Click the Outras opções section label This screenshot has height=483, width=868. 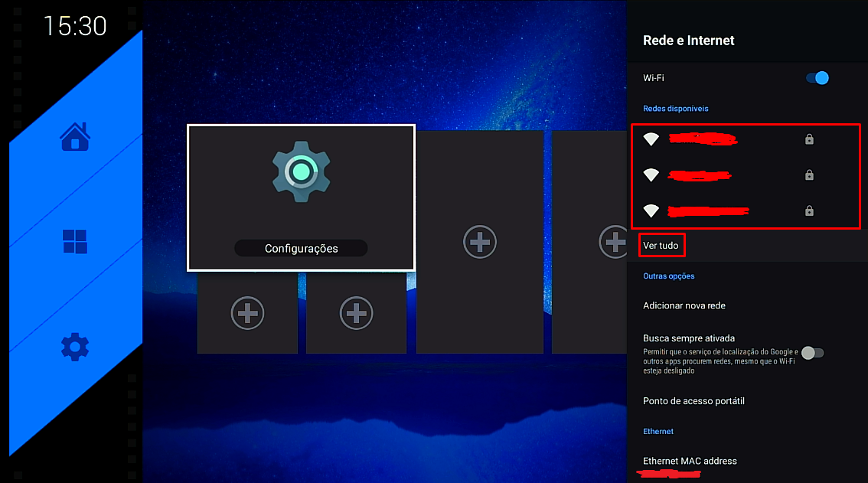pyautogui.click(x=669, y=276)
